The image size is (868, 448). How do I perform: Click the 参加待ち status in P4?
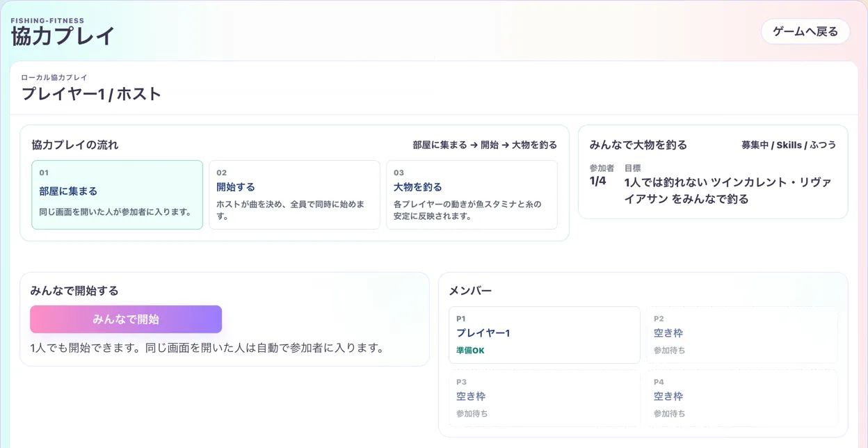coord(669,413)
